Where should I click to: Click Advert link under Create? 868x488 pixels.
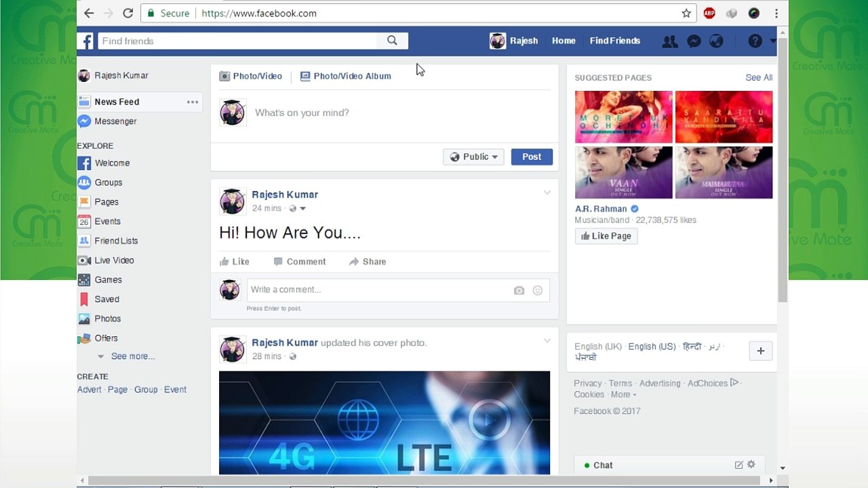click(x=90, y=390)
